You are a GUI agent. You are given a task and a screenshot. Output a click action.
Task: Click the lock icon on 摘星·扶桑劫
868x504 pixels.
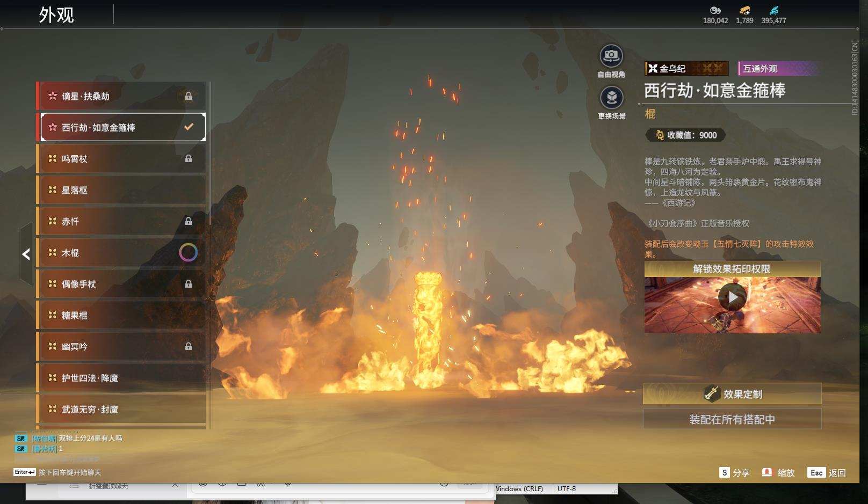189,96
